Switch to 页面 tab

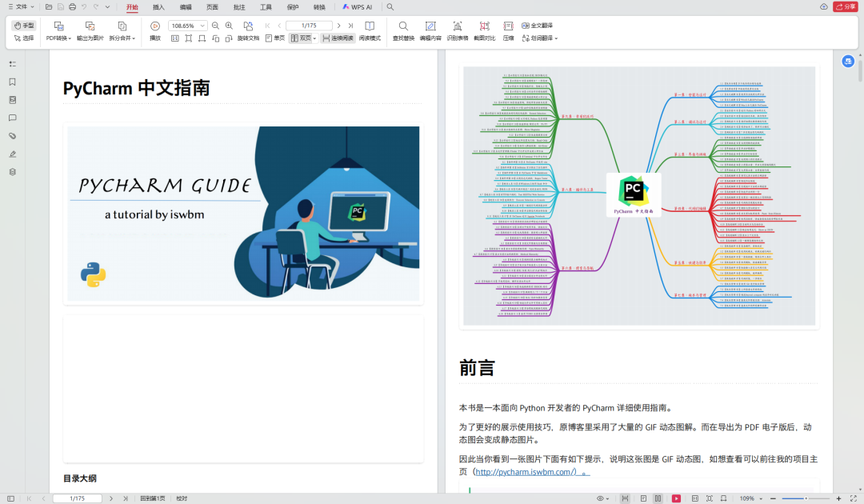tap(212, 7)
